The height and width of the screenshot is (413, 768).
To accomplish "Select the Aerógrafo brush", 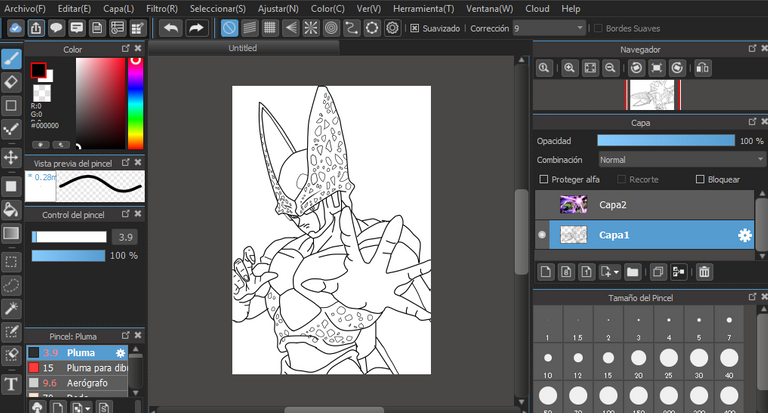I will pyautogui.click(x=77, y=383).
